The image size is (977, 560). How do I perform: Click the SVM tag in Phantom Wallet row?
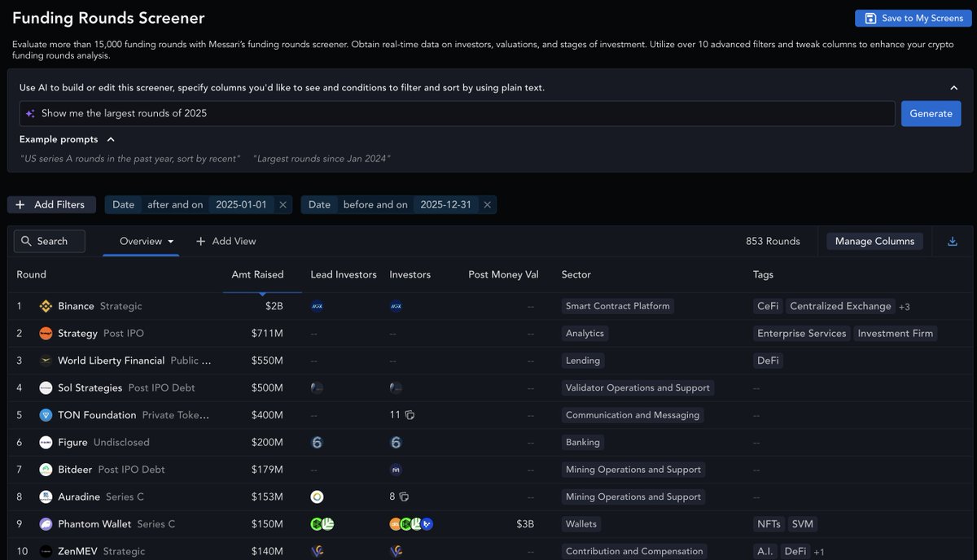803,524
